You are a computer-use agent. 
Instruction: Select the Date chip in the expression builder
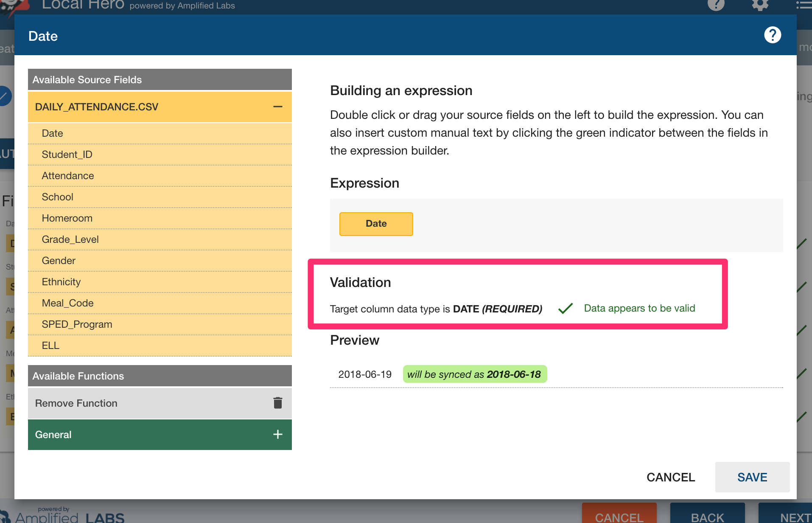point(376,224)
